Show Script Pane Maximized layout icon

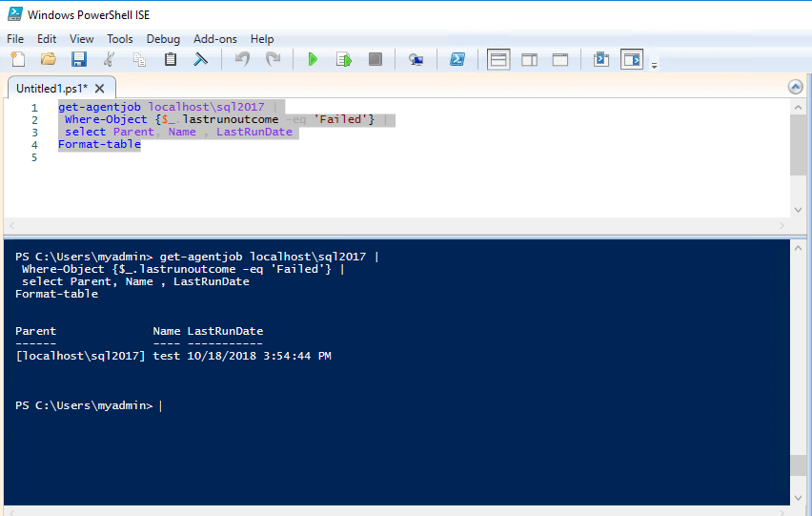[x=560, y=59]
